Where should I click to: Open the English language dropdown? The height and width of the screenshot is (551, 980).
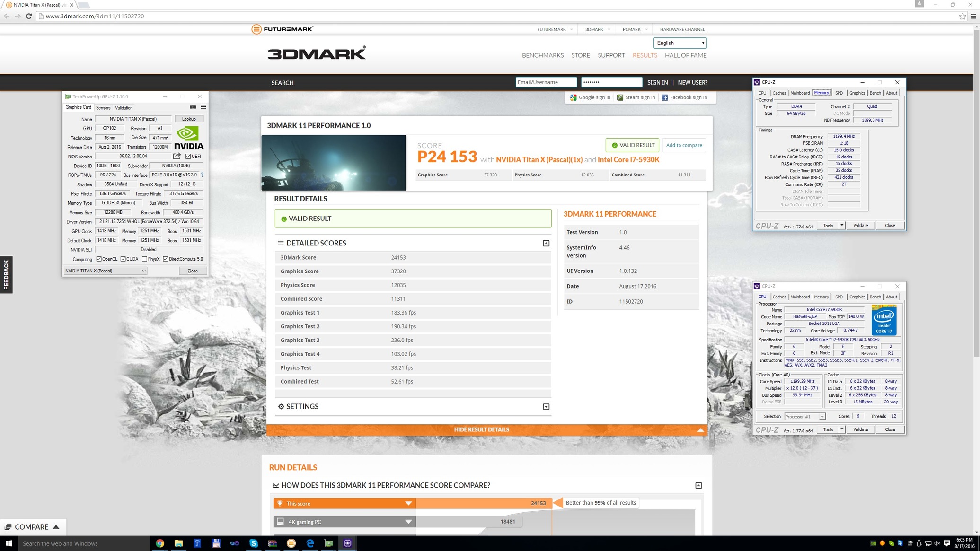680,43
